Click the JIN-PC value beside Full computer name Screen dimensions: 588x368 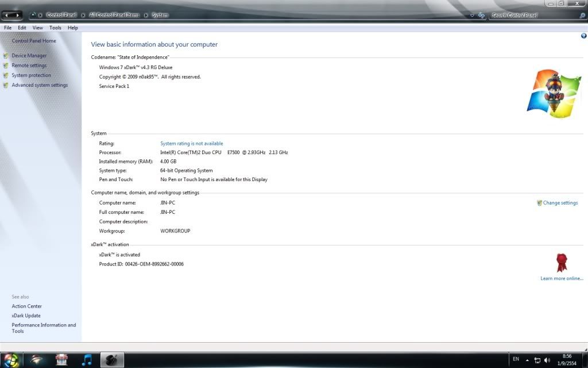[x=168, y=212]
